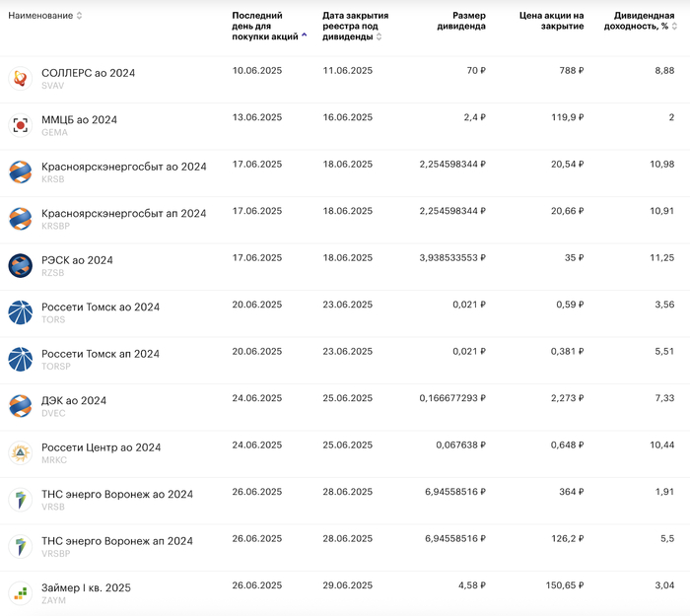Viewport: 690px width, 616px height.
Task: Click the DVEC logo icon
Action: coord(20,406)
